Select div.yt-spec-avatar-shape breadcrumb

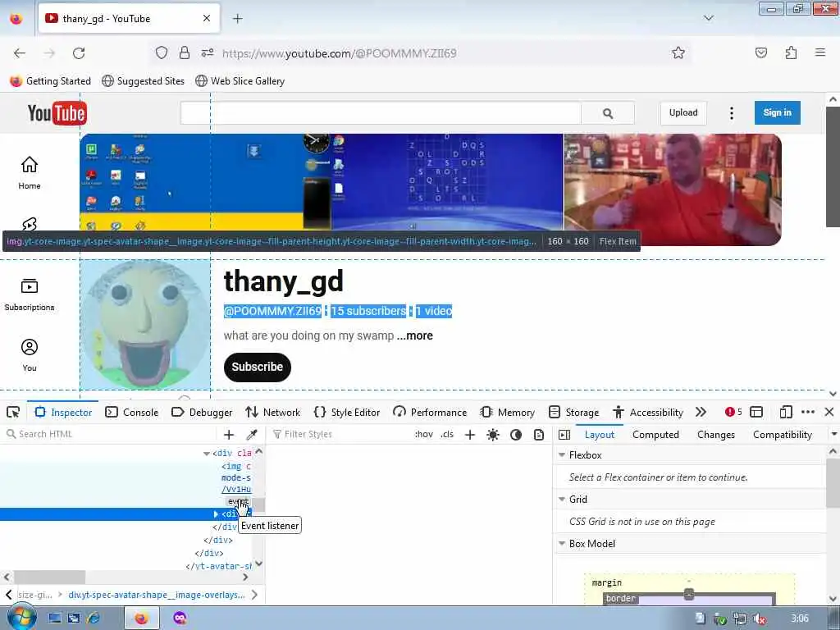tap(157, 595)
